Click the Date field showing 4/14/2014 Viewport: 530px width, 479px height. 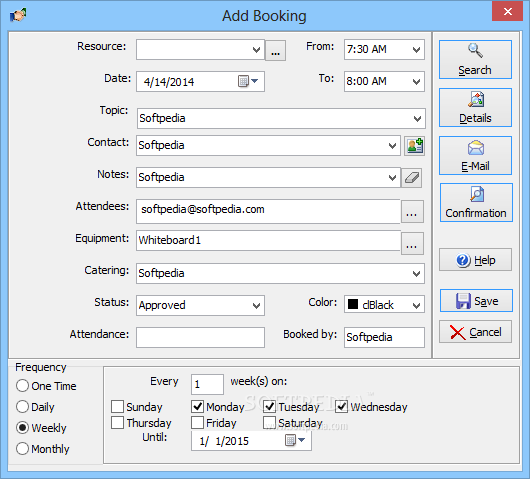click(200, 81)
